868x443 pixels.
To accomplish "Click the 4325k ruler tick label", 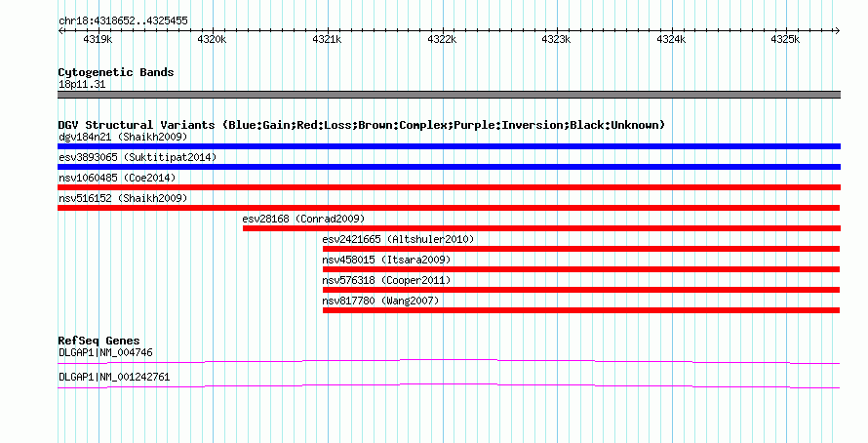I will (x=785, y=39).
